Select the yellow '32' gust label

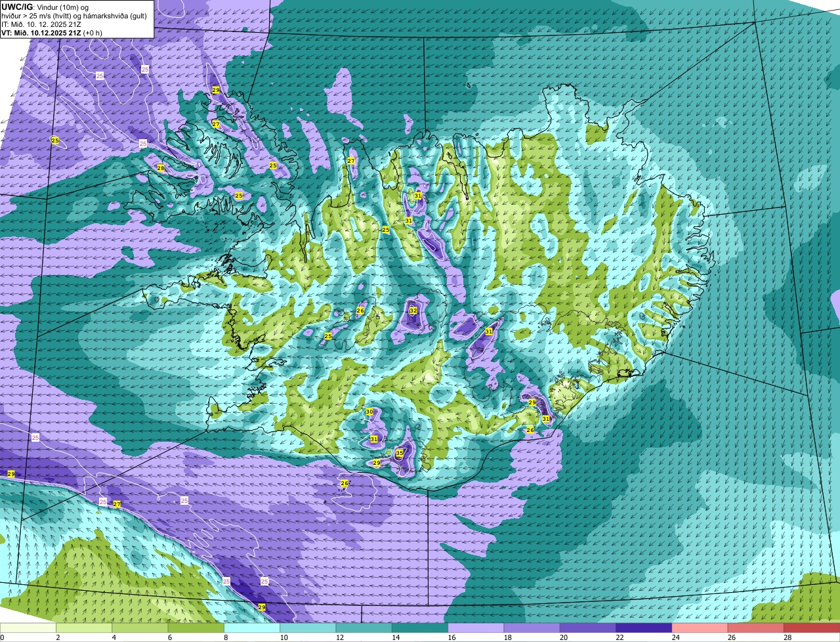pos(413,310)
